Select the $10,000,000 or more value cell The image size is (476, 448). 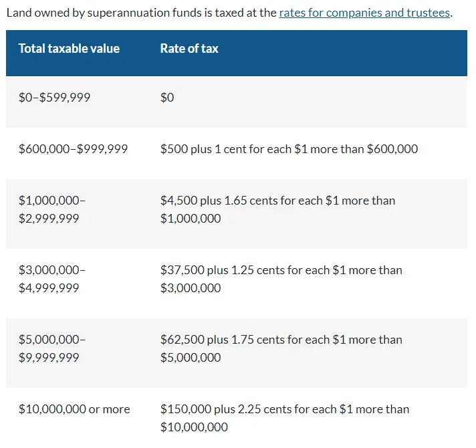[x=74, y=409]
